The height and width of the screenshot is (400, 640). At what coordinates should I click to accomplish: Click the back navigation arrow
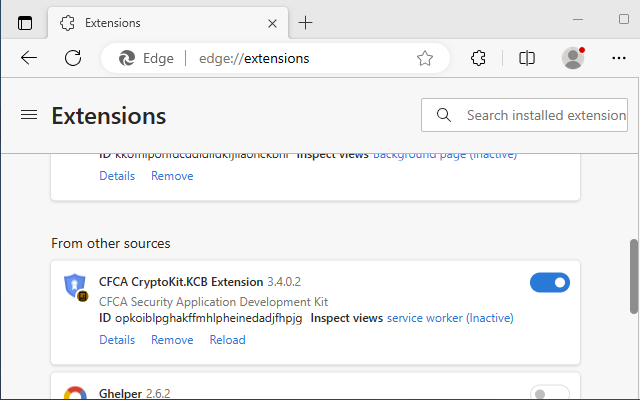[28, 58]
